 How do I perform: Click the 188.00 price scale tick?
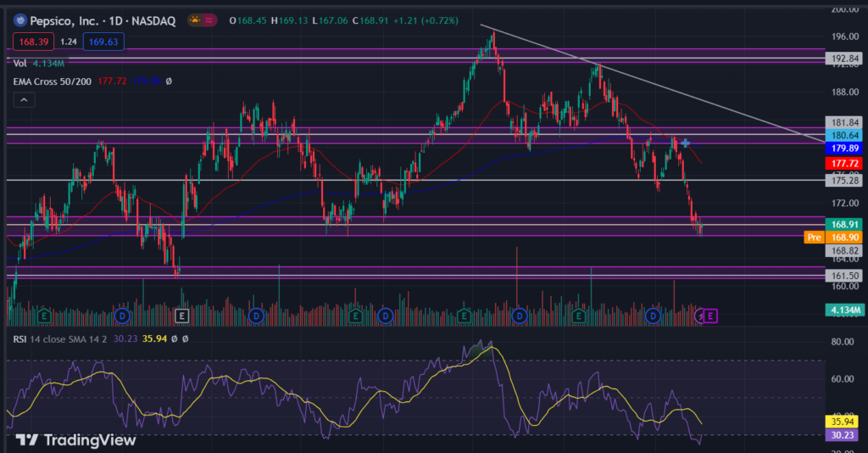click(845, 92)
